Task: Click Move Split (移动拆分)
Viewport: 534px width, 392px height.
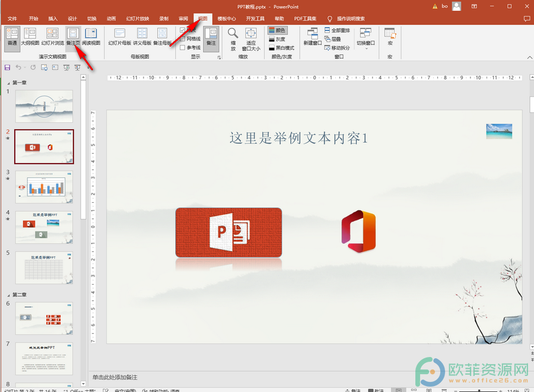Action: tap(337, 48)
